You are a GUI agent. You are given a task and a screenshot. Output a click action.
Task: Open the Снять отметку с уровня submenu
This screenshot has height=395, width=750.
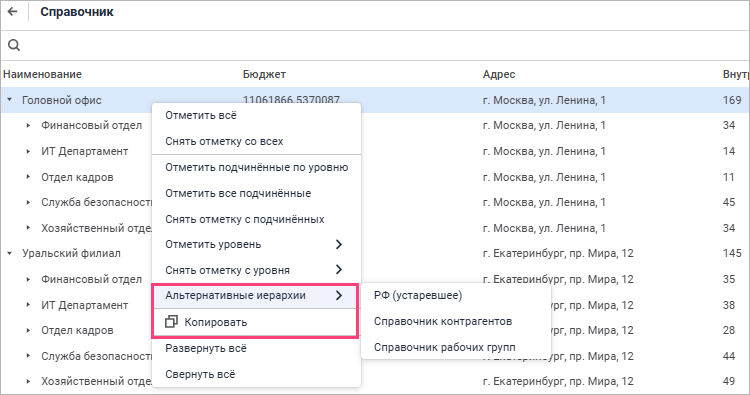click(x=256, y=270)
